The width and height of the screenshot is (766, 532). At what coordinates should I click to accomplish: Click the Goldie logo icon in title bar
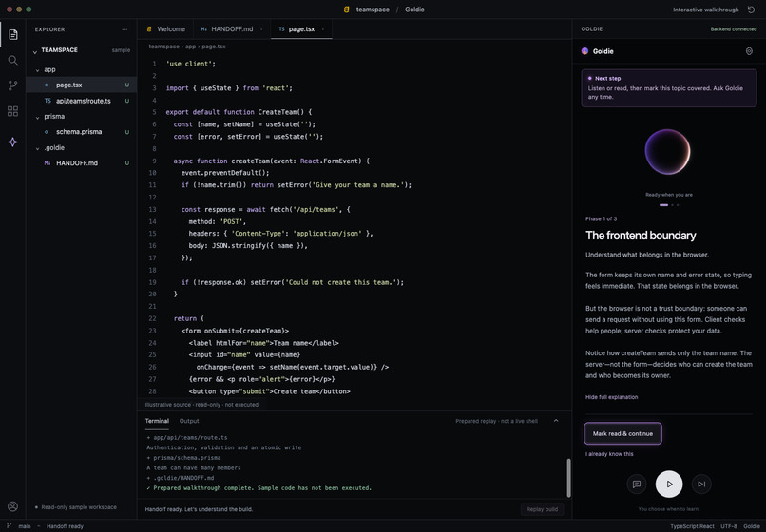click(346, 9)
